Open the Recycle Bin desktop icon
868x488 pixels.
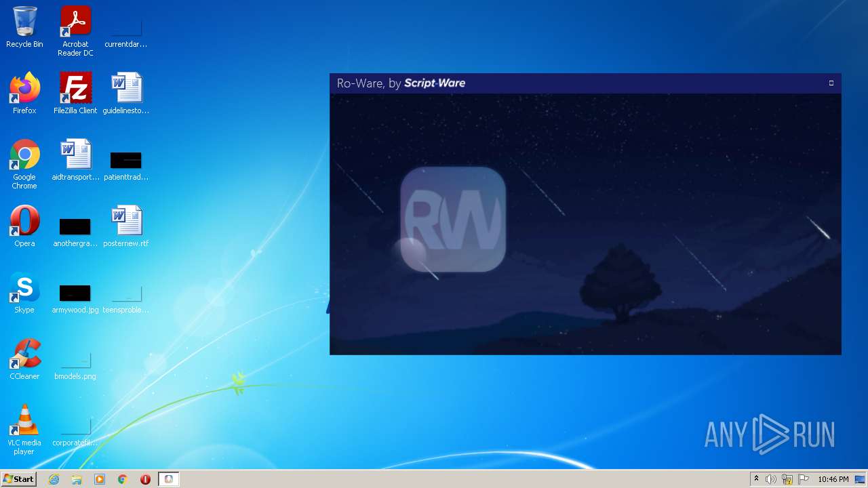24,27
